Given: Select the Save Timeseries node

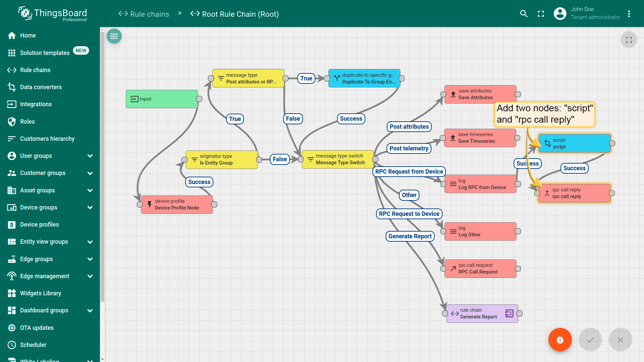Looking at the screenshot, I should 480,138.
